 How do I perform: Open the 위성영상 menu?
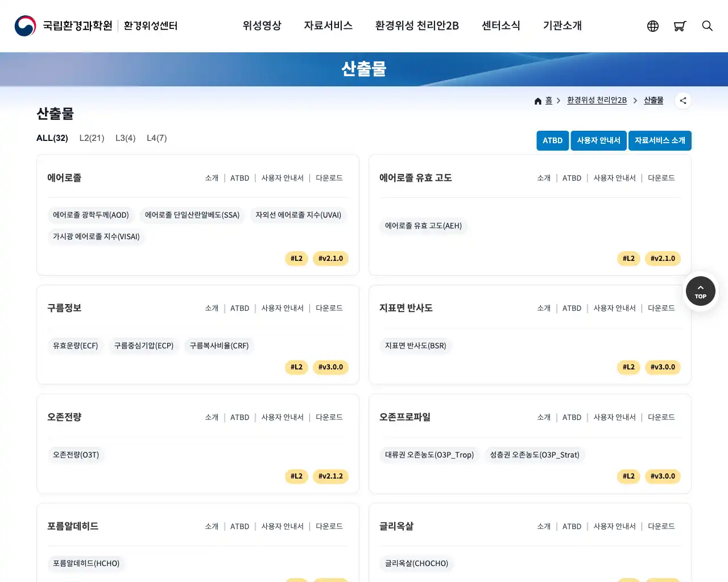click(x=262, y=26)
